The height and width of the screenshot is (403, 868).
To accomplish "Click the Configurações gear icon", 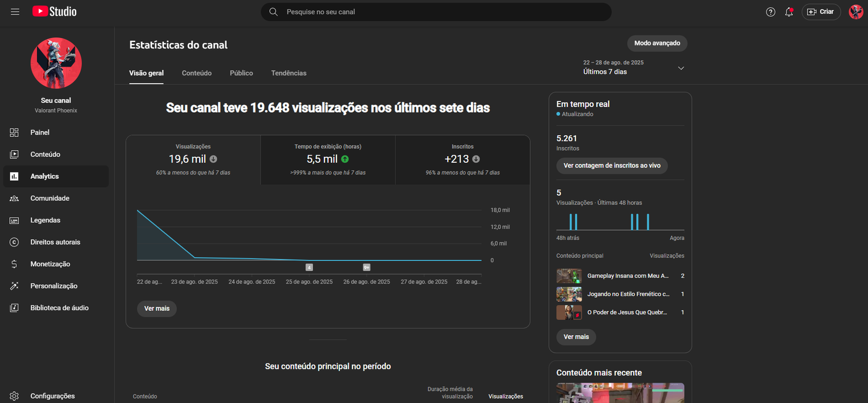I will point(14,396).
